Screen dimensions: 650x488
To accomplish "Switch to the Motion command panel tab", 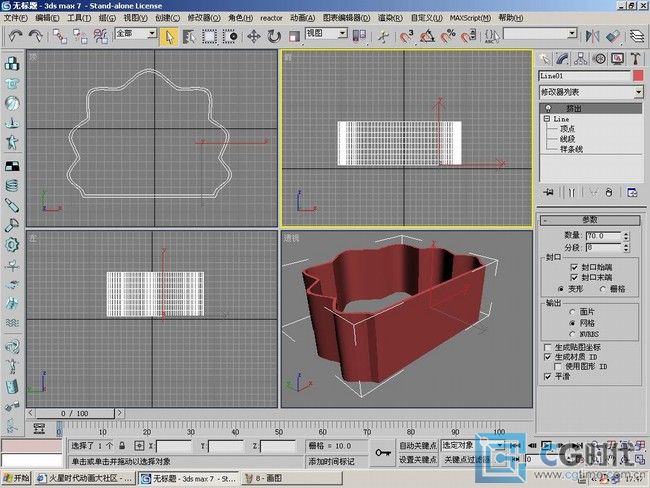I will [599, 59].
